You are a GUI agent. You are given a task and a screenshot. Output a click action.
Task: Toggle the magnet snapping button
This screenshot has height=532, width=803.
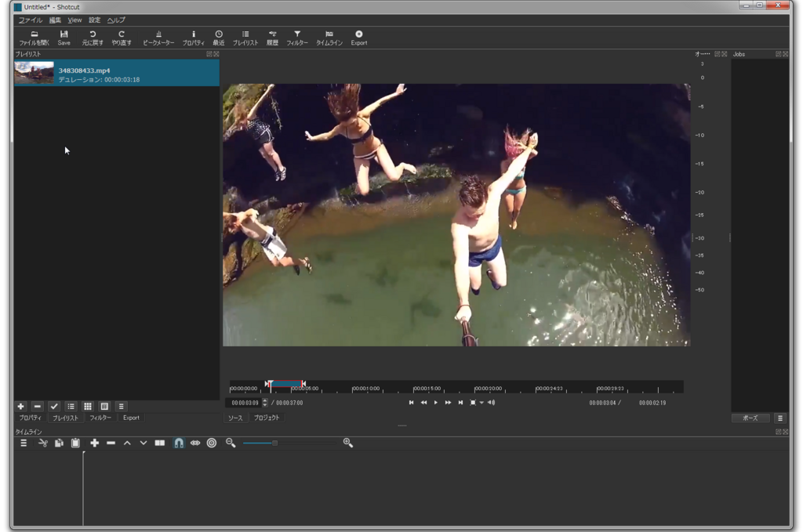179,443
